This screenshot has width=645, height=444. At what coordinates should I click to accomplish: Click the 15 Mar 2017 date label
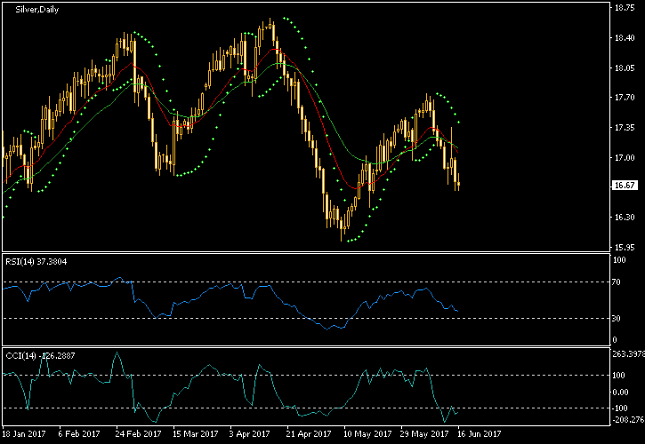195,434
